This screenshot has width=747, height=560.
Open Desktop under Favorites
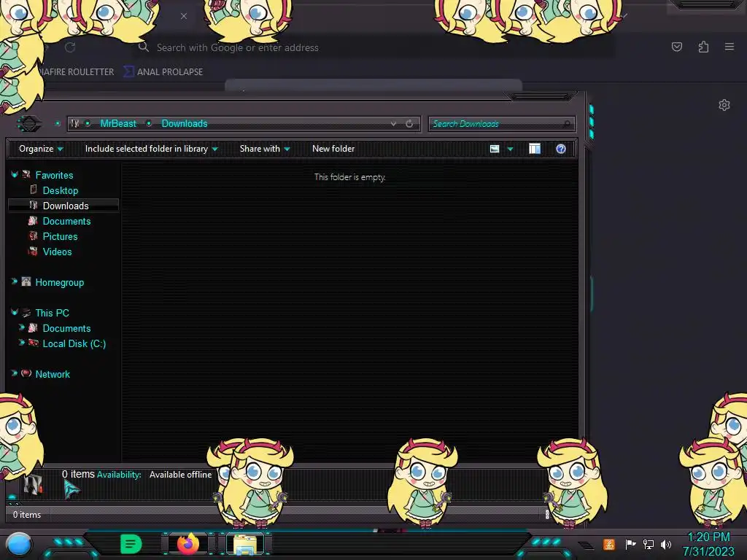pyautogui.click(x=61, y=190)
